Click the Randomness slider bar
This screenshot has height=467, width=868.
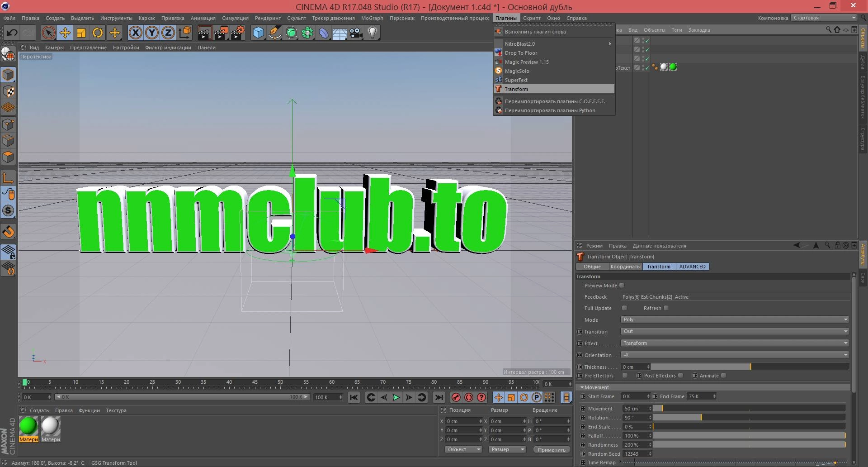click(x=749, y=445)
